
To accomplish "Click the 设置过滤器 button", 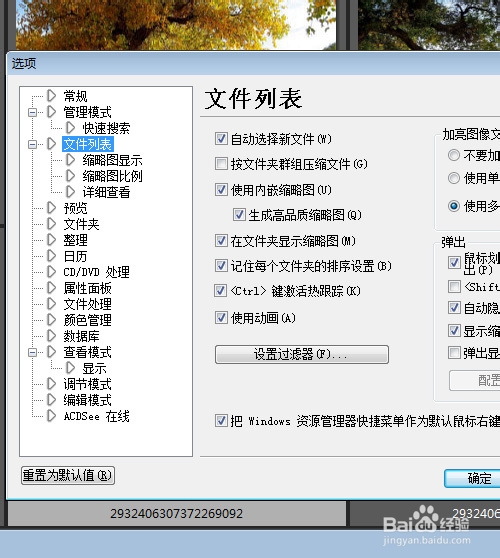I will [x=302, y=354].
